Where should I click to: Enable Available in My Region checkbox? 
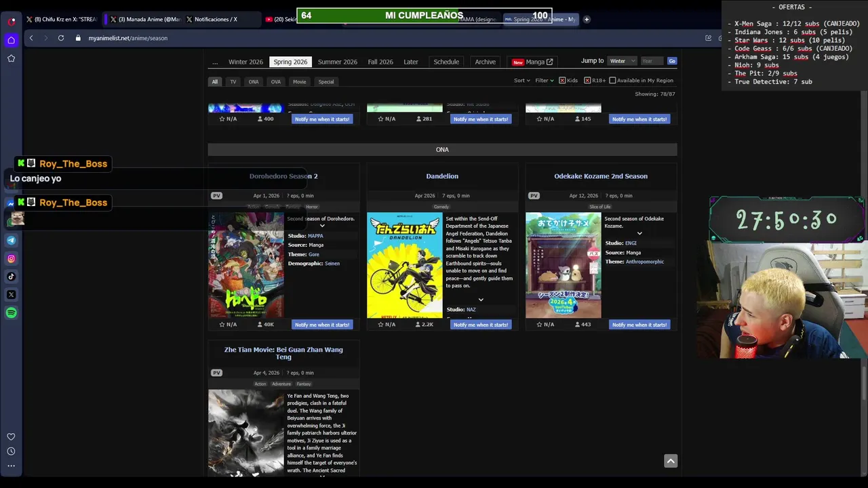(x=612, y=81)
